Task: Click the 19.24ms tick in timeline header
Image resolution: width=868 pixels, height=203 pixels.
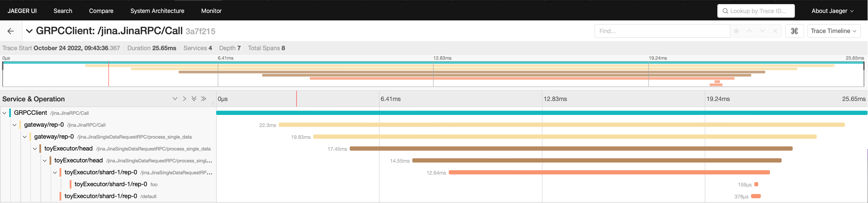Action: point(718,99)
